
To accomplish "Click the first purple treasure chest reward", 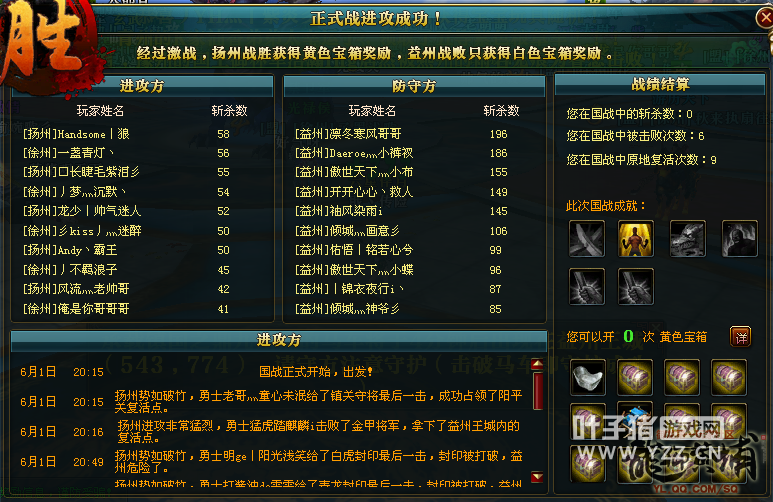I will 634,378.
